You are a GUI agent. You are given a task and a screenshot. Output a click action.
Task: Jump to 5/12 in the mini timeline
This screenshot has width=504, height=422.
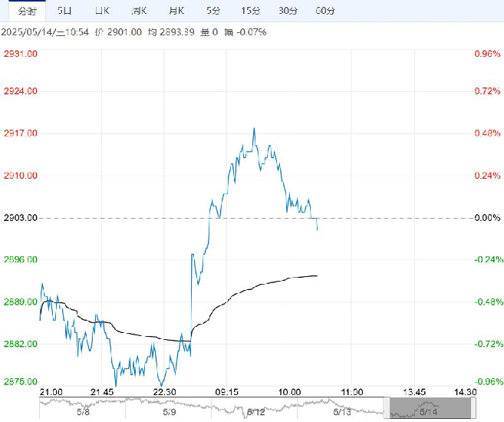tap(256, 412)
